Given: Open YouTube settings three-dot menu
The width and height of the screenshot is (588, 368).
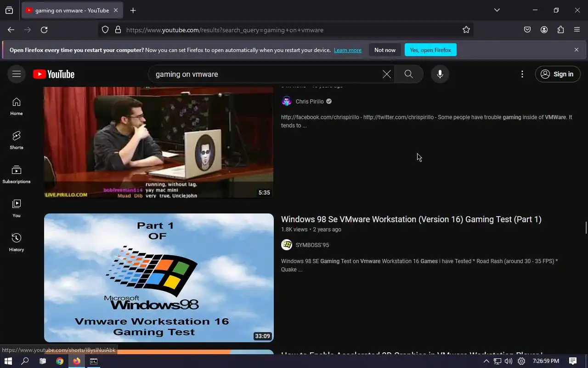Looking at the screenshot, I should (x=522, y=74).
